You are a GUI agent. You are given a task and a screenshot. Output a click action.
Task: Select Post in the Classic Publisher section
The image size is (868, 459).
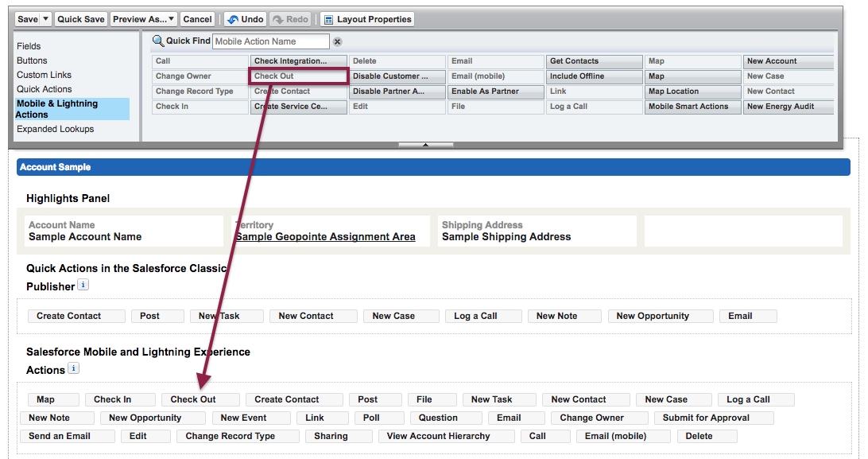click(x=157, y=316)
